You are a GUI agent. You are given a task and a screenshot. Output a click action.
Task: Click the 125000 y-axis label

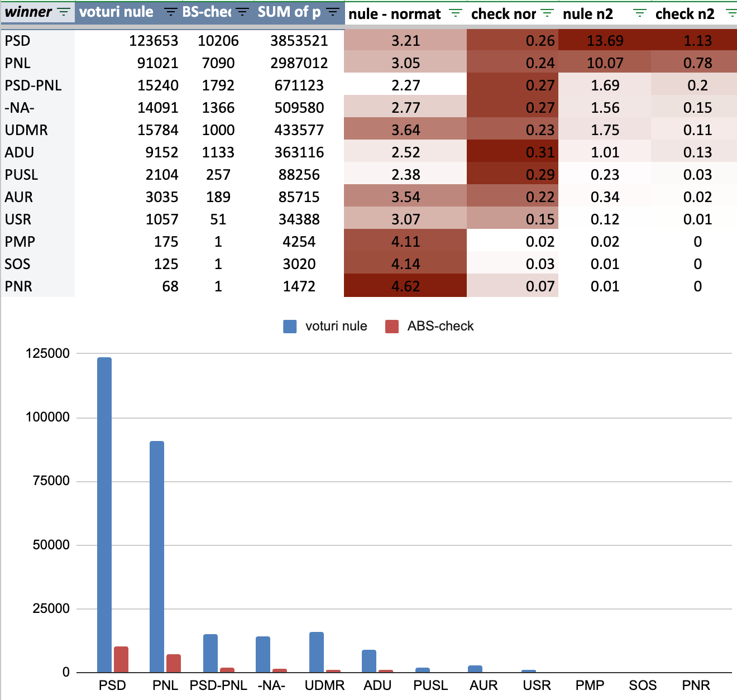pyautogui.click(x=47, y=353)
